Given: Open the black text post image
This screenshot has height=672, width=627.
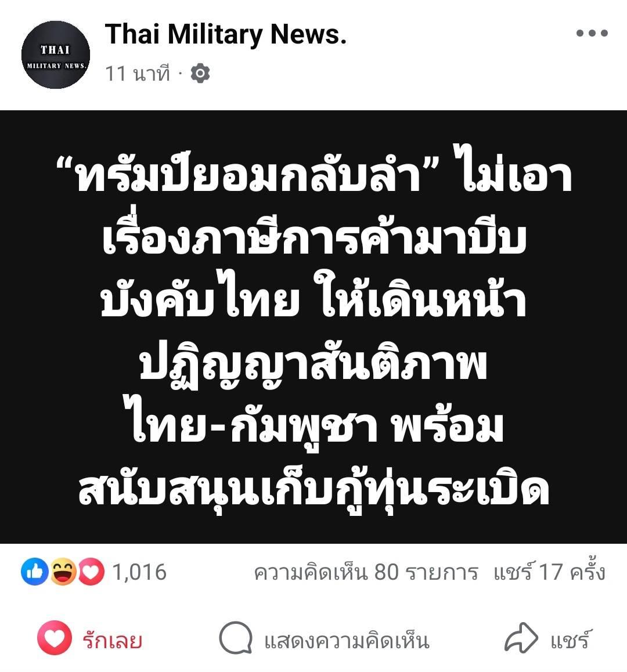Looking at the screenshot, I should (x=313, y=327).
